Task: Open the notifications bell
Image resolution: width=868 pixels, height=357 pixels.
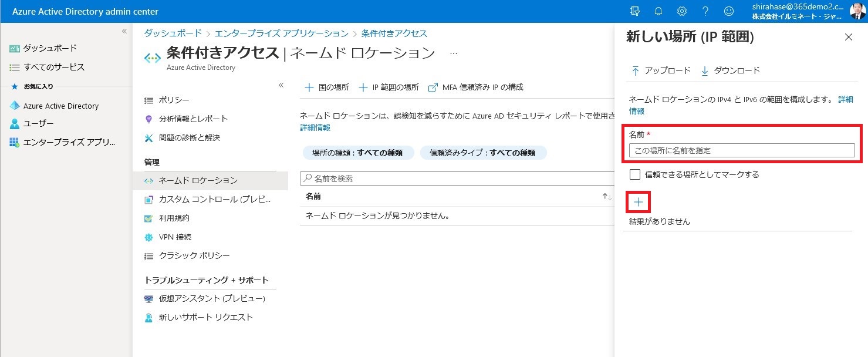Action: coord(658,11)
